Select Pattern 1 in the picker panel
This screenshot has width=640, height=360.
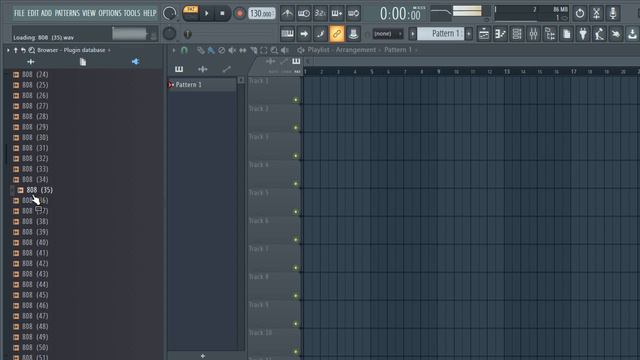click(x=202, y=84)
